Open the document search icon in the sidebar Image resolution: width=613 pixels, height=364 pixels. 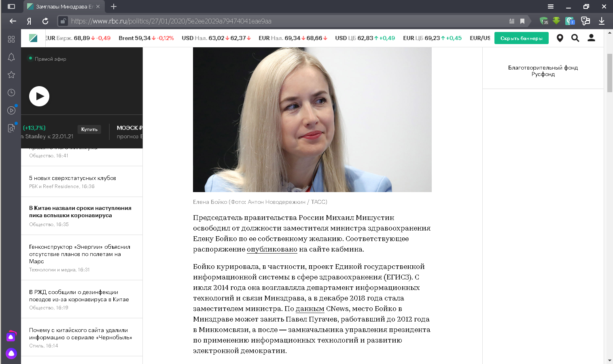[11, 128]
